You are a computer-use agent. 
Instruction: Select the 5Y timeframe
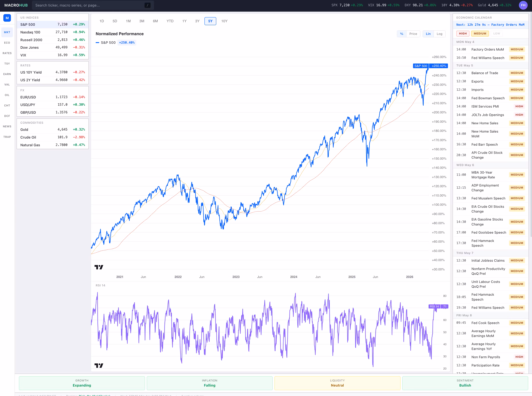click(x=210, y=21)
